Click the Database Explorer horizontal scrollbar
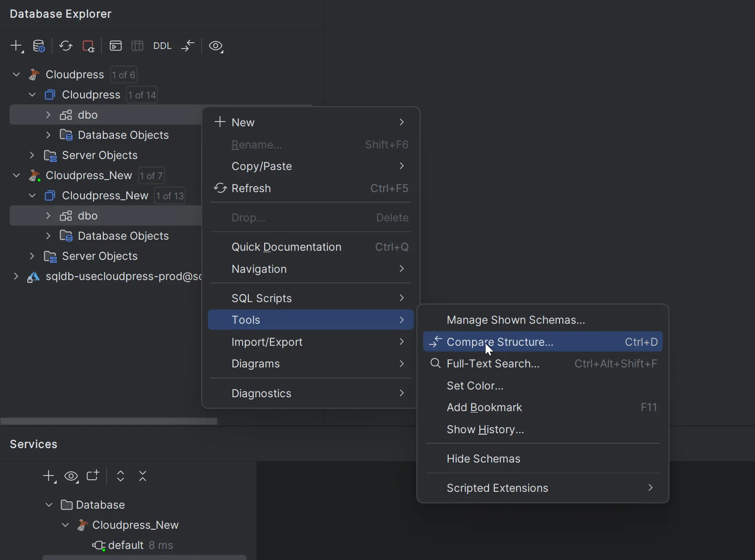 pos(109,421)
